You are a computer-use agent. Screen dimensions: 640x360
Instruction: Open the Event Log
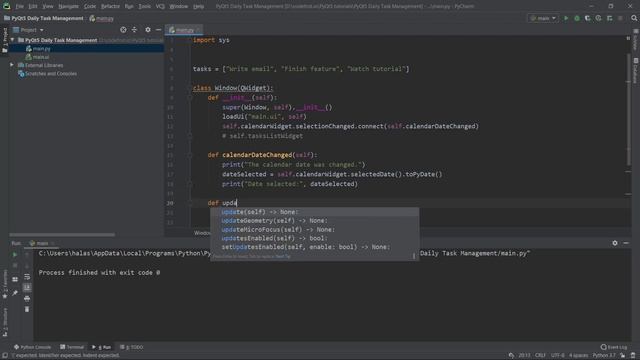tap(614, 347)
